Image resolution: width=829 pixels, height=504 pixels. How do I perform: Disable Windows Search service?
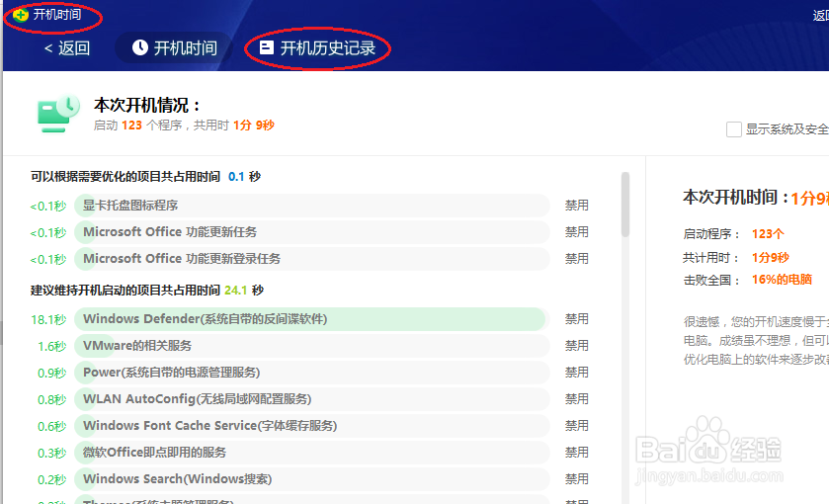(x=576, y=479)
